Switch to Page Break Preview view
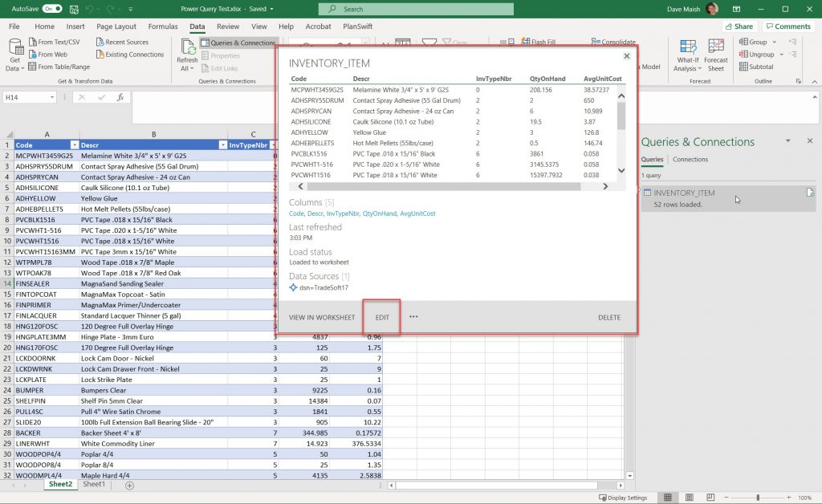The image size is (822, 504). click(x=711, y=496)
